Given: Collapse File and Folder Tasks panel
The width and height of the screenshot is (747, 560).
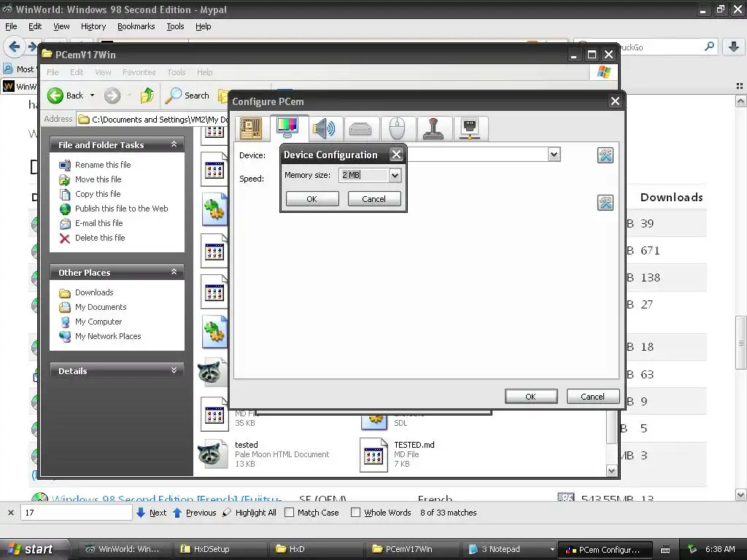Looking at the screenshot, I should coord(174,144).
